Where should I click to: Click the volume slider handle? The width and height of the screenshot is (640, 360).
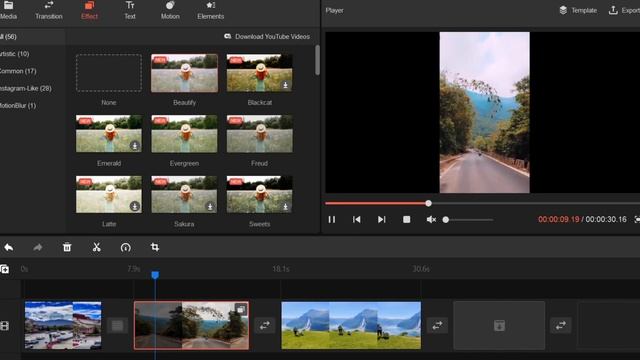pos(446,220)
